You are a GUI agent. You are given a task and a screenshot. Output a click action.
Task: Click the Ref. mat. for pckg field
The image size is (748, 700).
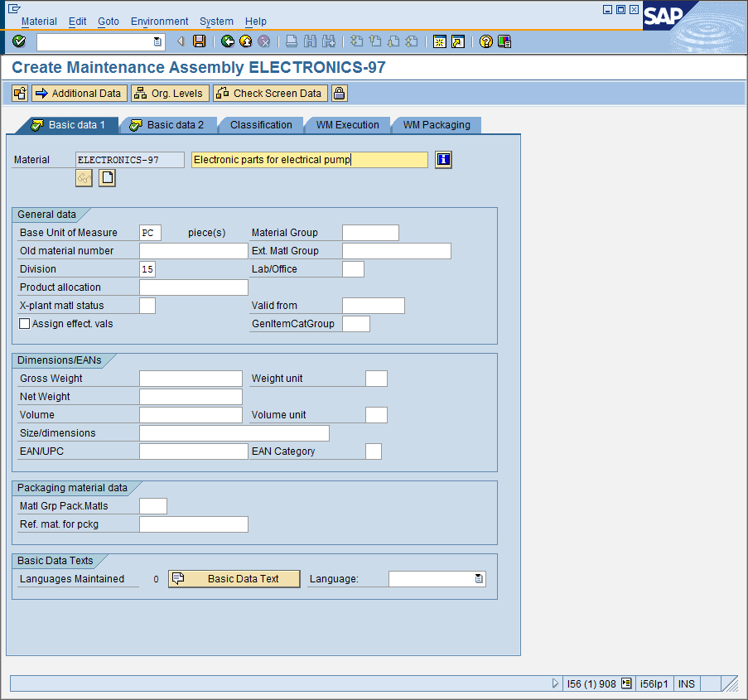click(x=194, y=524)
